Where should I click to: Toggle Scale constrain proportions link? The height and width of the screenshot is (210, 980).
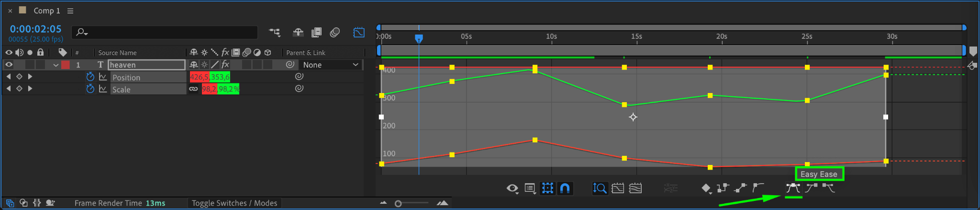(x=193, y=89)
